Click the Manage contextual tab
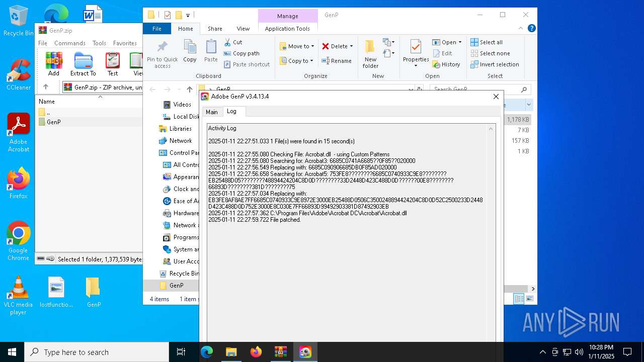Viewport: 644px width, 362px height. pos(288,16)
